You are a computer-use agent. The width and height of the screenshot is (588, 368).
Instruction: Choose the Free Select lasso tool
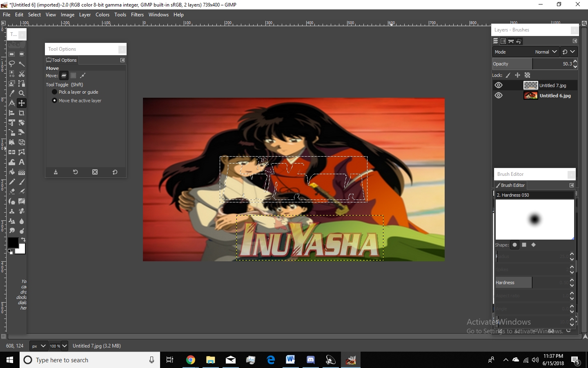[12, 64]
